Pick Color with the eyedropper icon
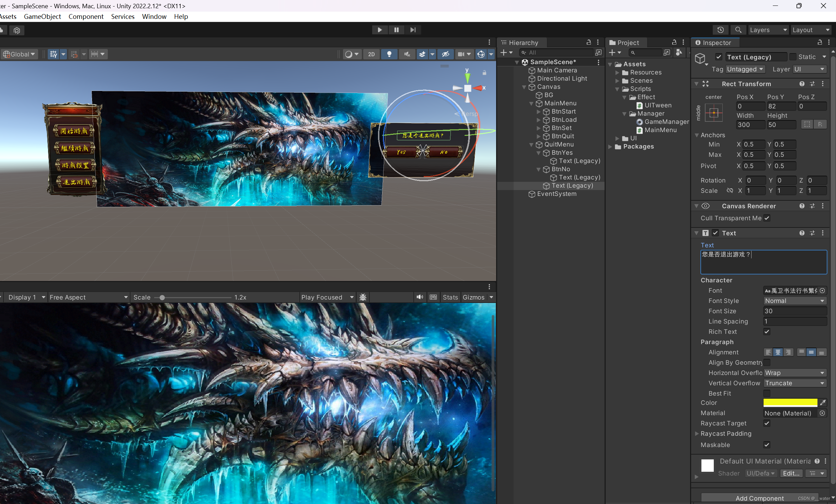 point(823,403)
